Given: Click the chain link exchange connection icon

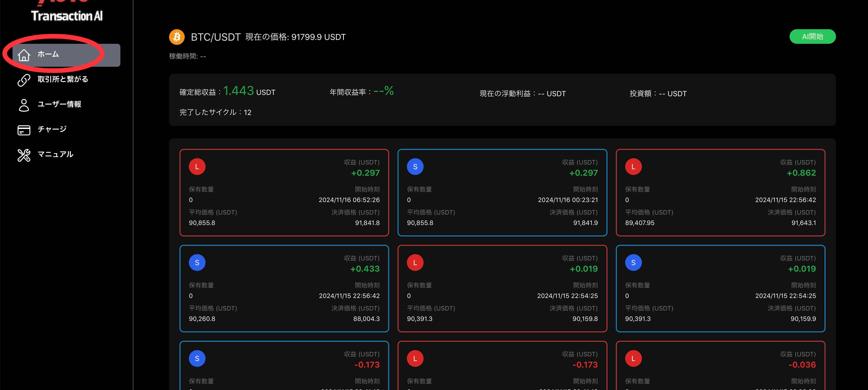Looking at the screenshot, I should click(24, 80).
